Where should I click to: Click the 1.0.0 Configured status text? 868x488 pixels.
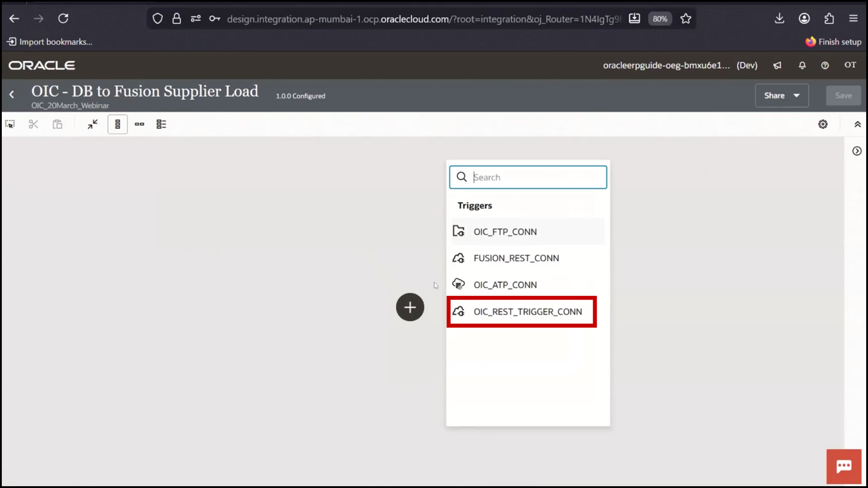pos(301,96)
